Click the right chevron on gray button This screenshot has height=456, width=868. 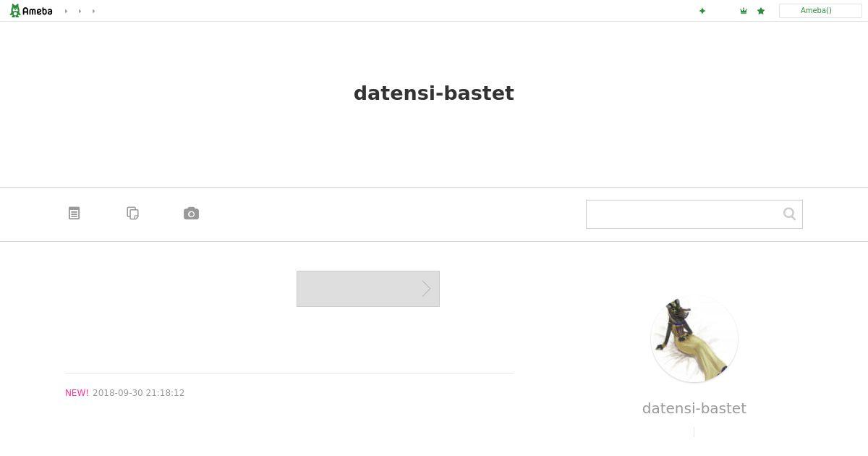pos(426,289)
